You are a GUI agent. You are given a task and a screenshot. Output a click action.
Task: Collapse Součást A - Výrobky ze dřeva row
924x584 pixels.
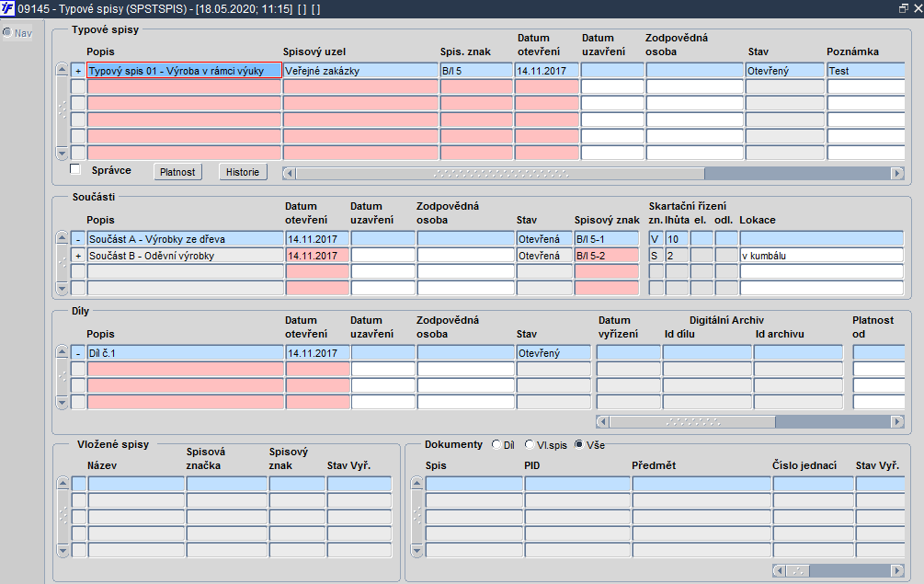[78, 239]
